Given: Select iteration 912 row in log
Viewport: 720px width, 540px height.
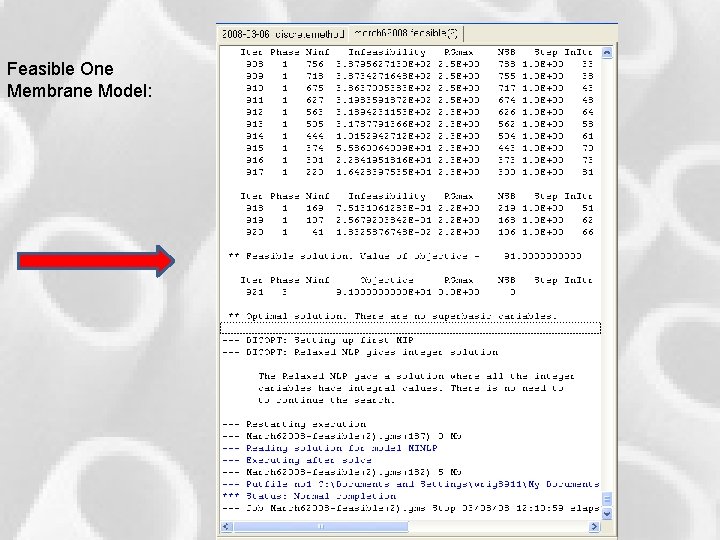Looking at the screenshot, I should (x=419, y=112).
